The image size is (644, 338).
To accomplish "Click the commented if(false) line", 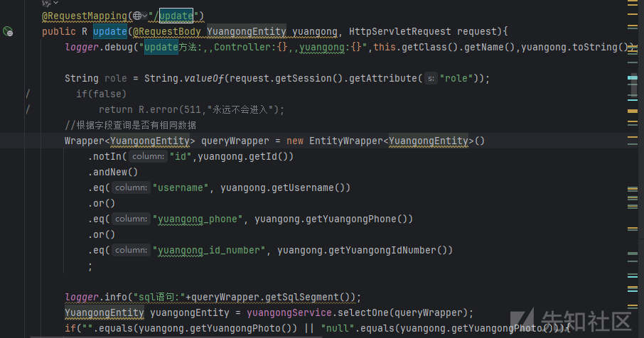I will pos(101,94).
